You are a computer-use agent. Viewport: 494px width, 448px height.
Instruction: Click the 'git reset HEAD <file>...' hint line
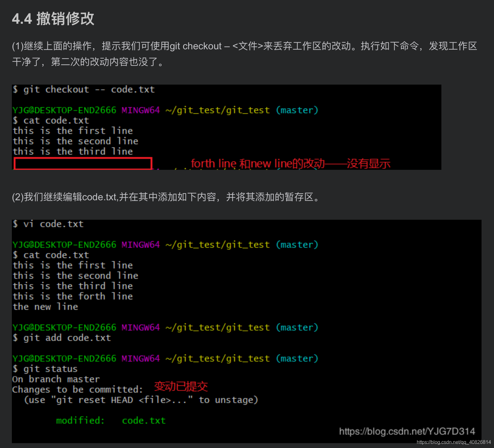coord(141,400)
